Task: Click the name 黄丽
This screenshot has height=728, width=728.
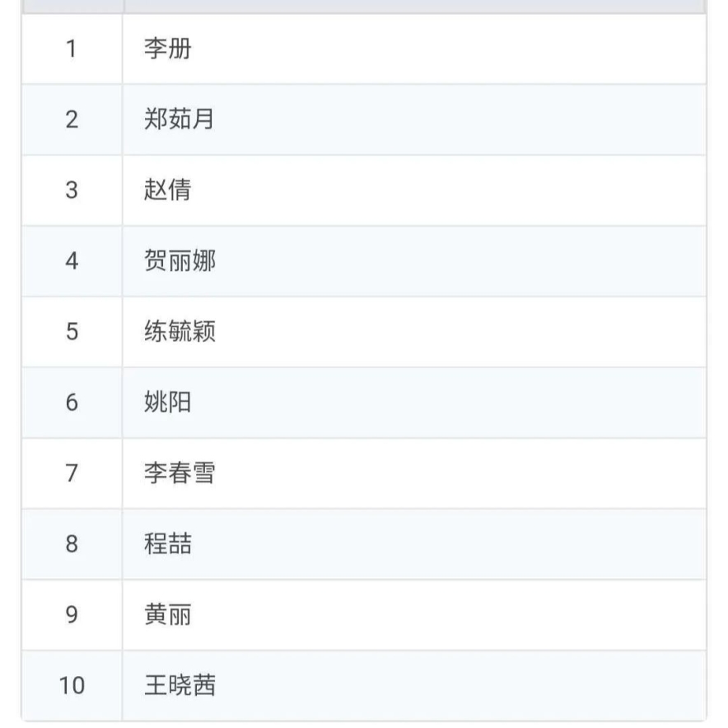Action: (168, 615)
